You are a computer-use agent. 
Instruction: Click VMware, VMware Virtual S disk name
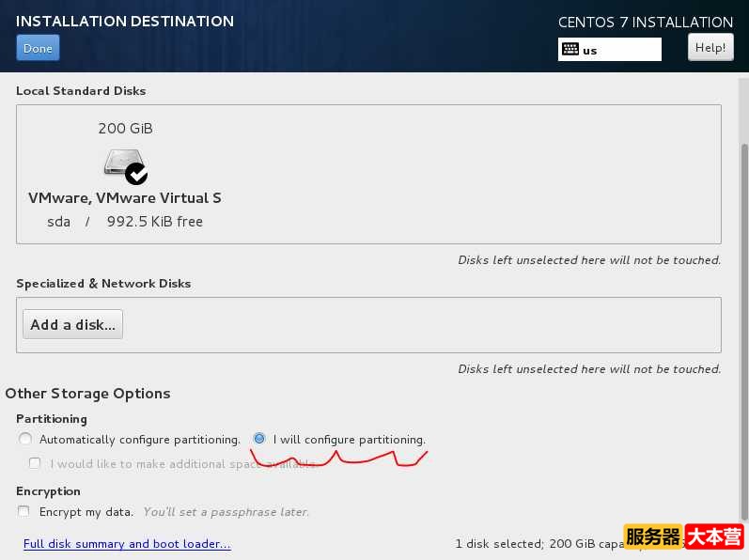125,197
